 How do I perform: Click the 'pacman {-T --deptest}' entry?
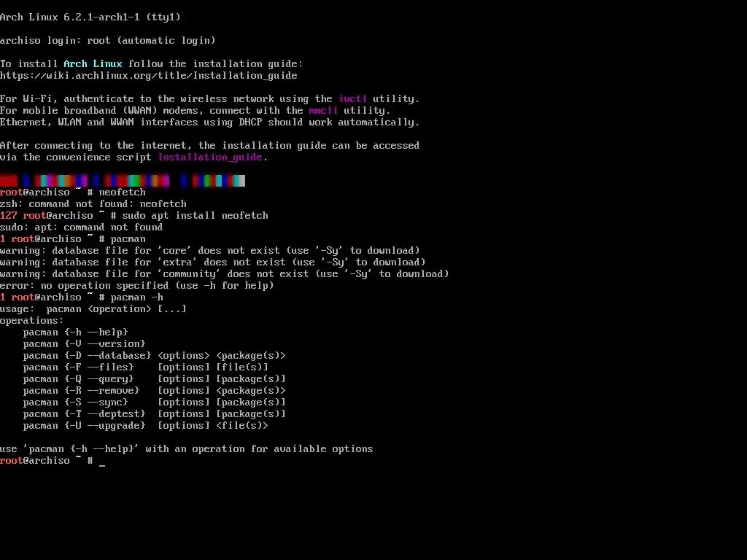click(x=155, y=414)
